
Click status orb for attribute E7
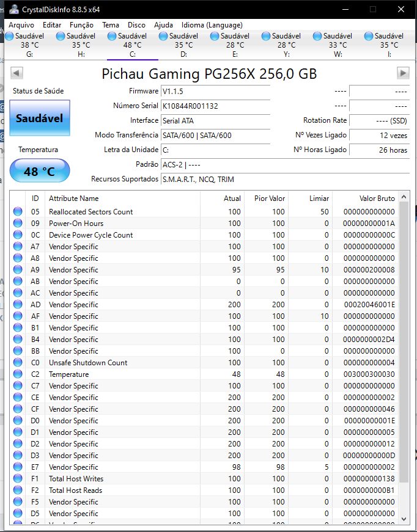18,467
